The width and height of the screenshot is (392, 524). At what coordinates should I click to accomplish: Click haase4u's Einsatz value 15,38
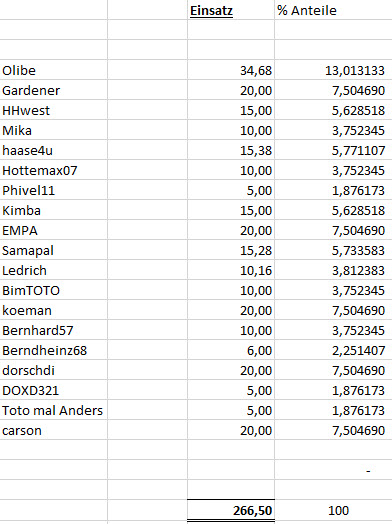pos(231,150)
